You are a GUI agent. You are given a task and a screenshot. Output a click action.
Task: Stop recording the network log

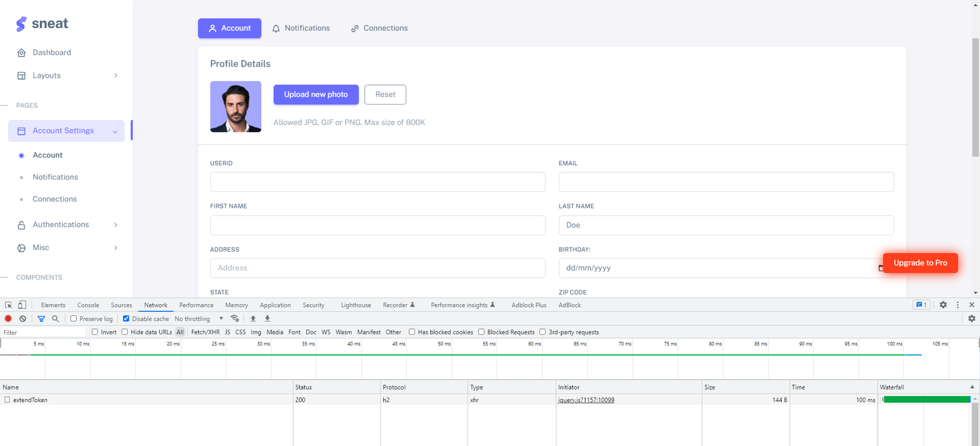tap(8, 319)
